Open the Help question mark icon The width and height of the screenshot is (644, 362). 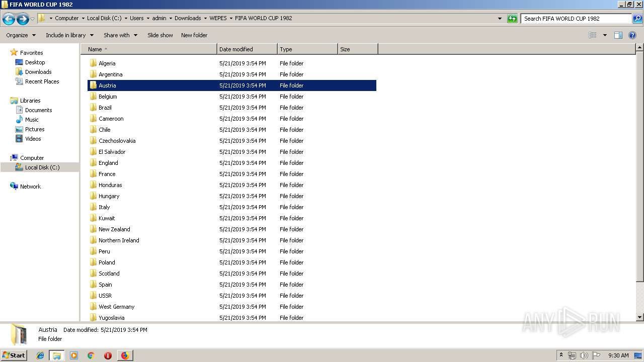[x=632, y=35]
